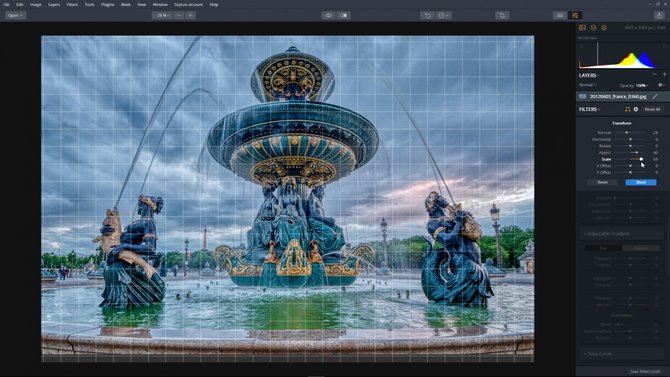
Task: Click the undo arrow icon
Action: [427, 15]
